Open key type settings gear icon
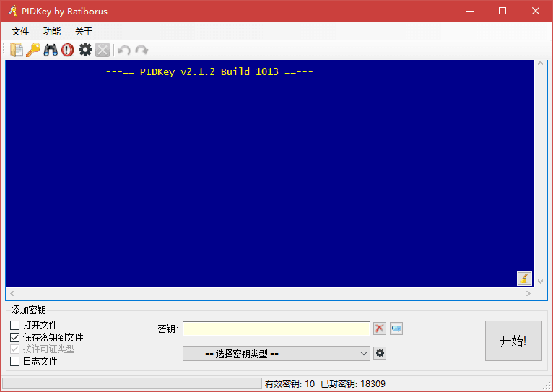The height and width of the screenshot is (392, 553). pyautogui.click(x=380, y=353)
